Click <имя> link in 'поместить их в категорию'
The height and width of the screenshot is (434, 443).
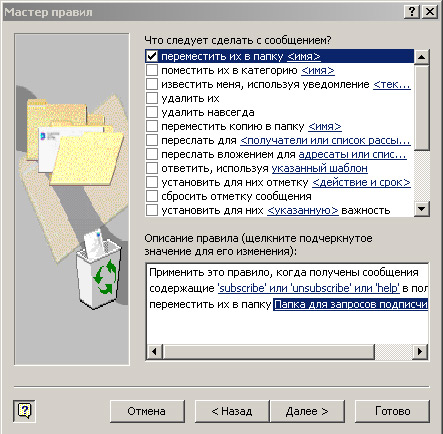tap(318, 71)
